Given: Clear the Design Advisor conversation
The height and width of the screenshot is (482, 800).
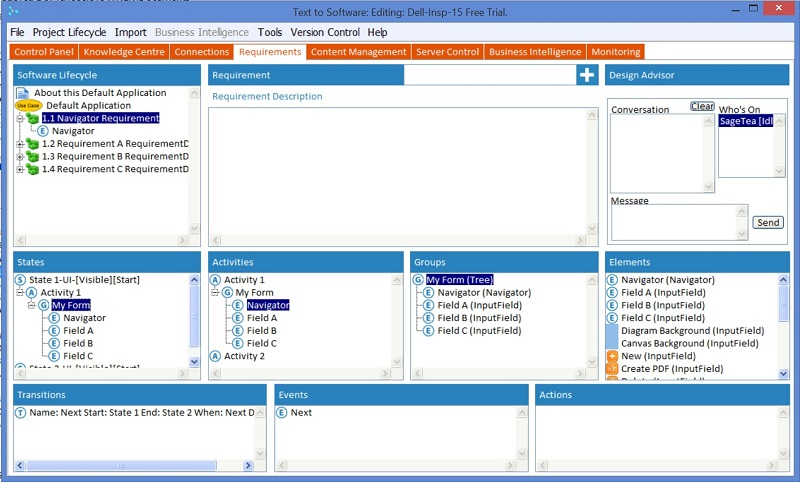Looking at the screenshot, I should (x=703, y=106).
